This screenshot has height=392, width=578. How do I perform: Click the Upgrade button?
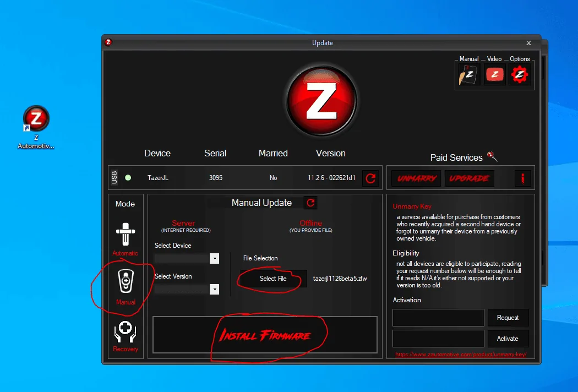click(x=469, y=178)
